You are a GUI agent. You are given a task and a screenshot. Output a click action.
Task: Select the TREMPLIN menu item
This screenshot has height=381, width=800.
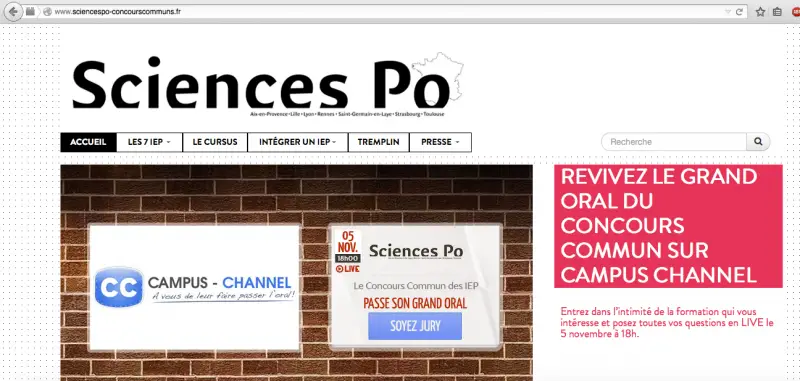tap(379, 142)
